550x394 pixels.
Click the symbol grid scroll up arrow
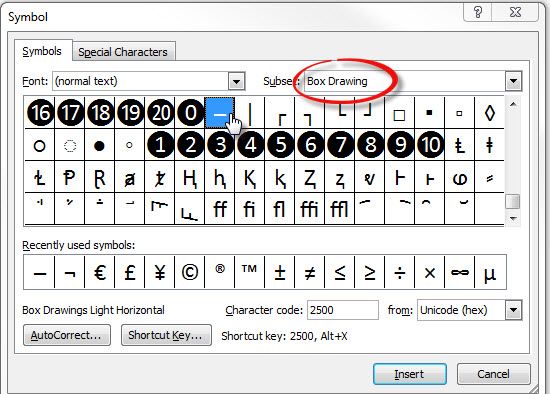pos(513,104)
